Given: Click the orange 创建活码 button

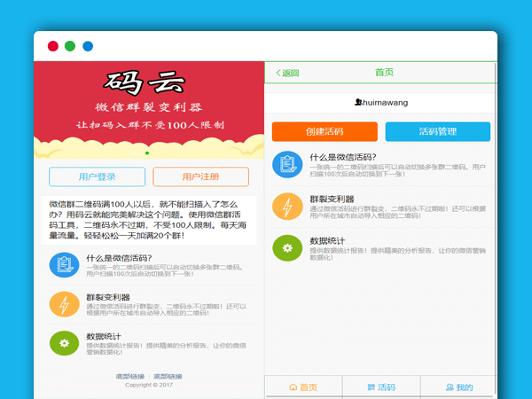Looking at the screenshot, I should click(325, 131).
